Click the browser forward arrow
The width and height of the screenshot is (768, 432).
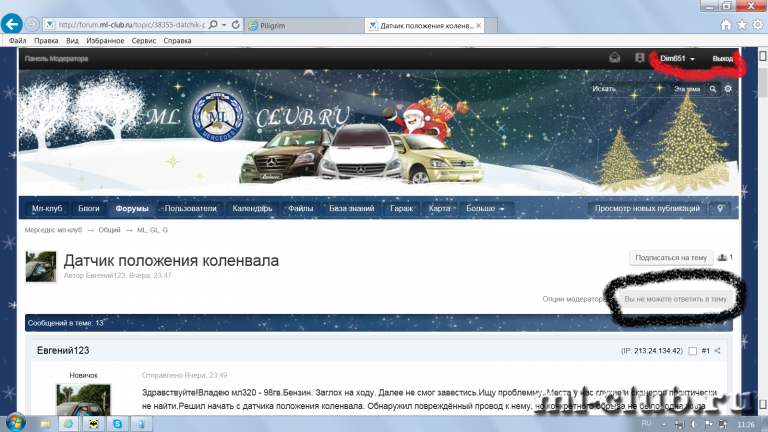32,24
